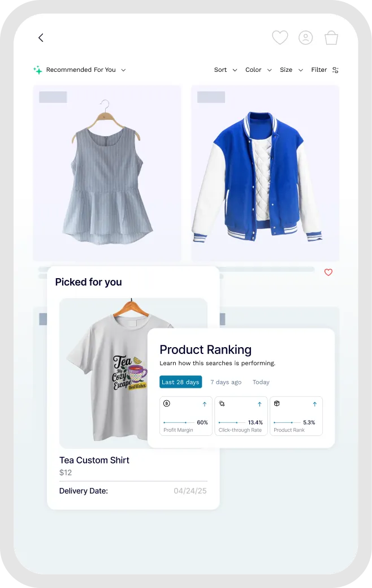372x588 pixels.
Task: Click the Filter settings icon
Action: tap(336, 70)
